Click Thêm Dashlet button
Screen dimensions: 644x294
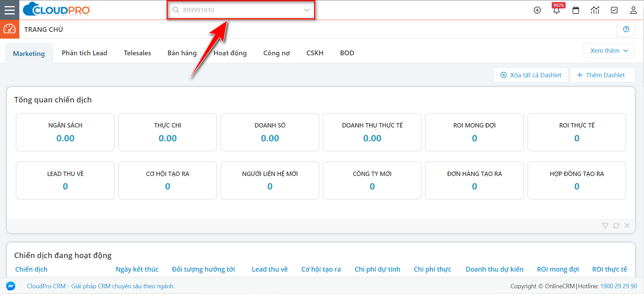point(602,75)
